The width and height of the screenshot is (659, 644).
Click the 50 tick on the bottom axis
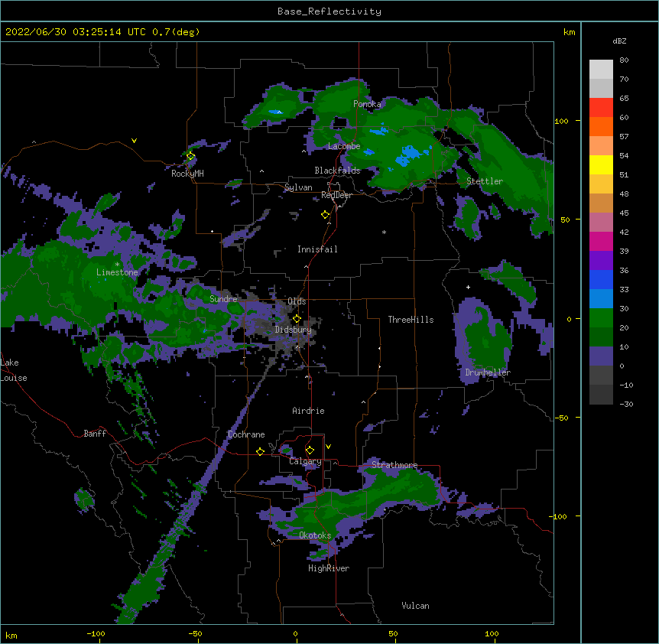(393, 633)
